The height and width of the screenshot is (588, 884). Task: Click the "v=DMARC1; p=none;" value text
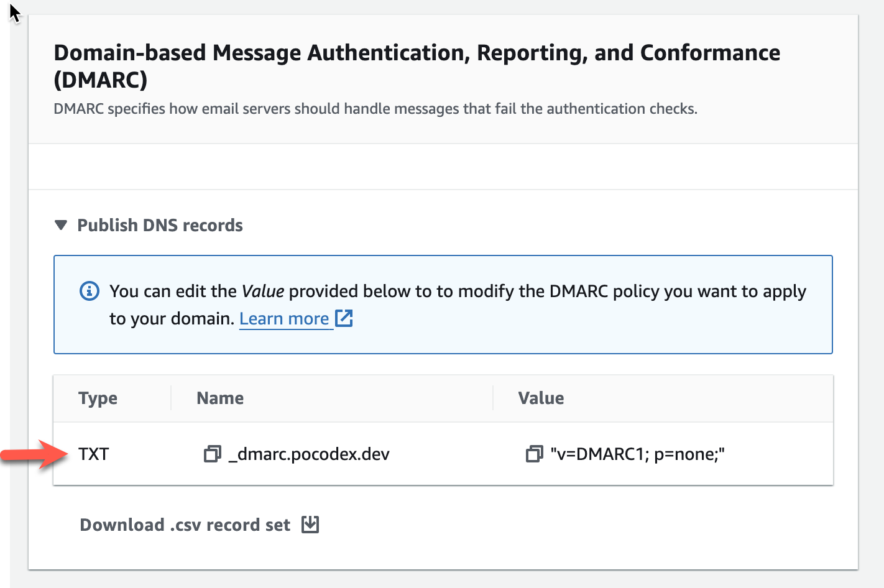pyautogui.click(x=637, y=454)
